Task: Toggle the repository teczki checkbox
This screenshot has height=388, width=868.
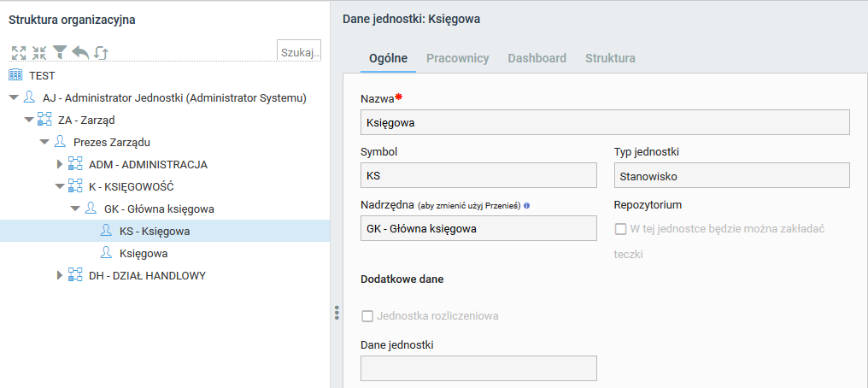Action: pos(620,228)
